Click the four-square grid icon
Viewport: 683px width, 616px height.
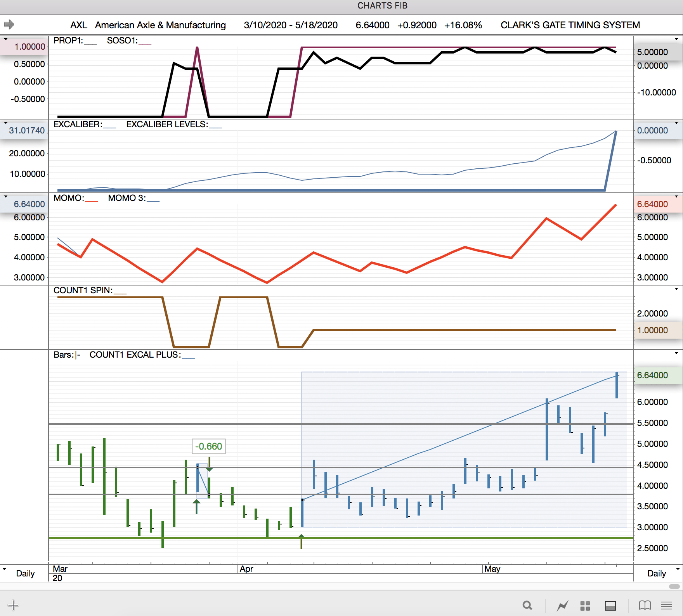coord(585,606)
